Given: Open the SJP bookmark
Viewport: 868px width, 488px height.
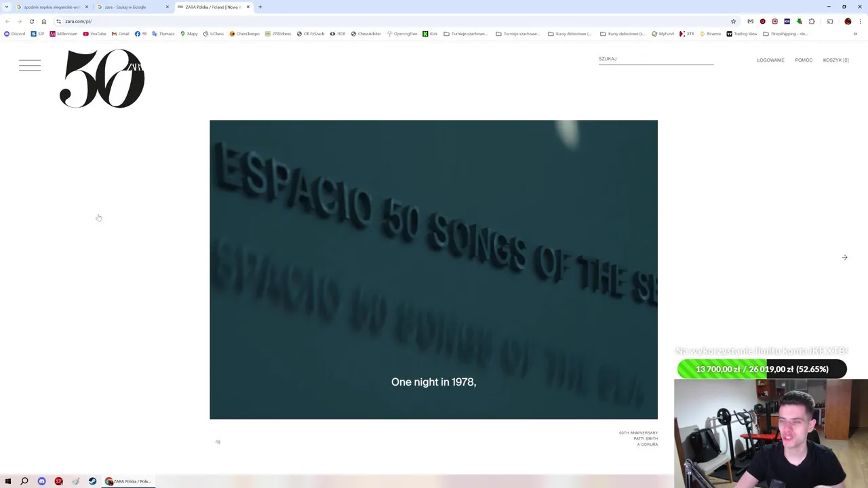Looking at the screenshot, I should pos(37,34).
